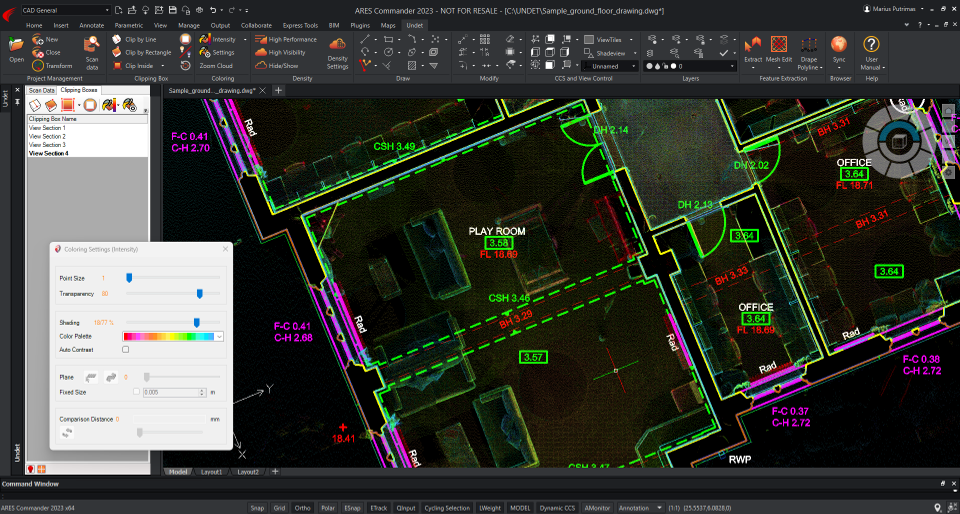Toggle Grid in status bar

pos(279,508)
